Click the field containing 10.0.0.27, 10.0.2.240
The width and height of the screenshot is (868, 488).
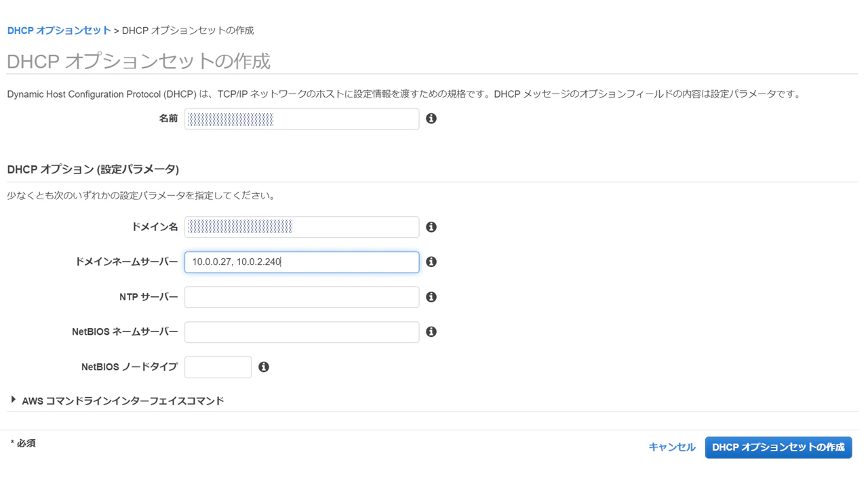coord(302,262)
